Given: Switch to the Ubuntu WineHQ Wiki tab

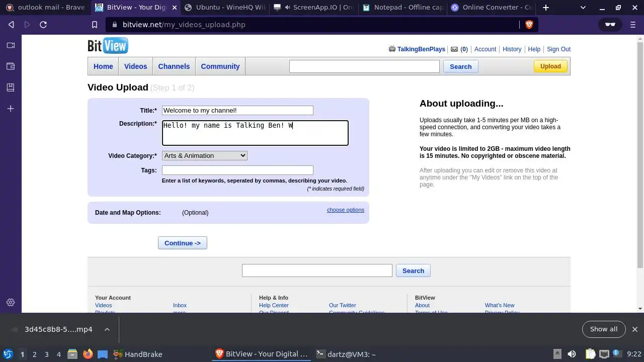Looking at the screenshot, I should (225, 8).
